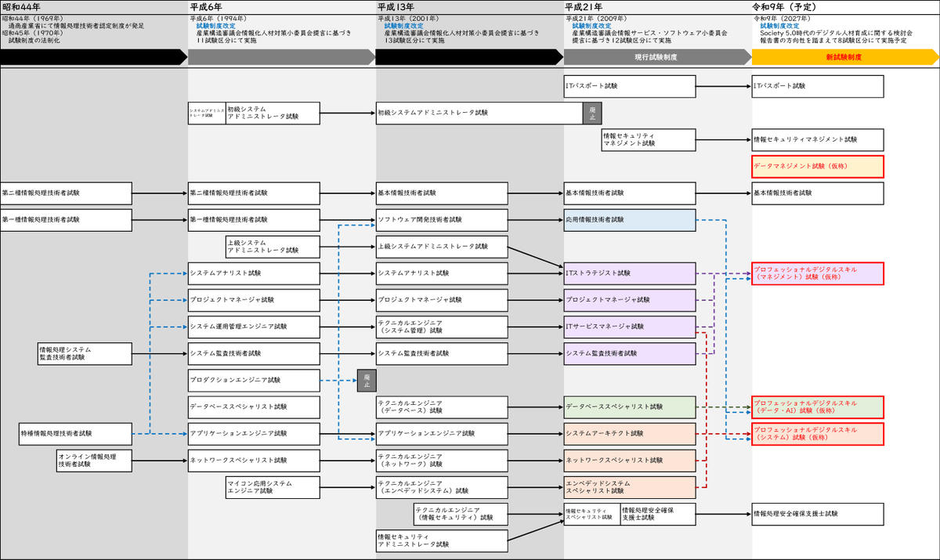Select 上級システムアドミニストレータ試験 in the 平成6年 column
Image resolution: width=940 pixels, height=560 pixels.
[x=273, y=247]
